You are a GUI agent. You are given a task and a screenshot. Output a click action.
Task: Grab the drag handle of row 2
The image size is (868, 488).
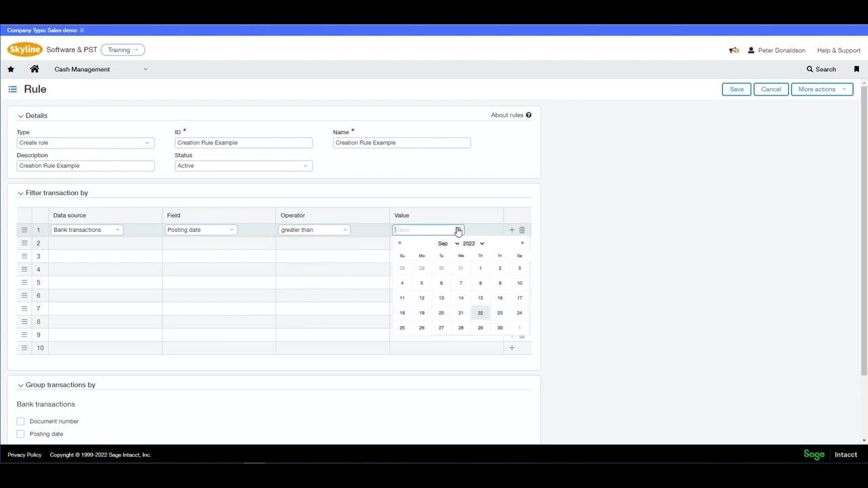coord(24,243)
